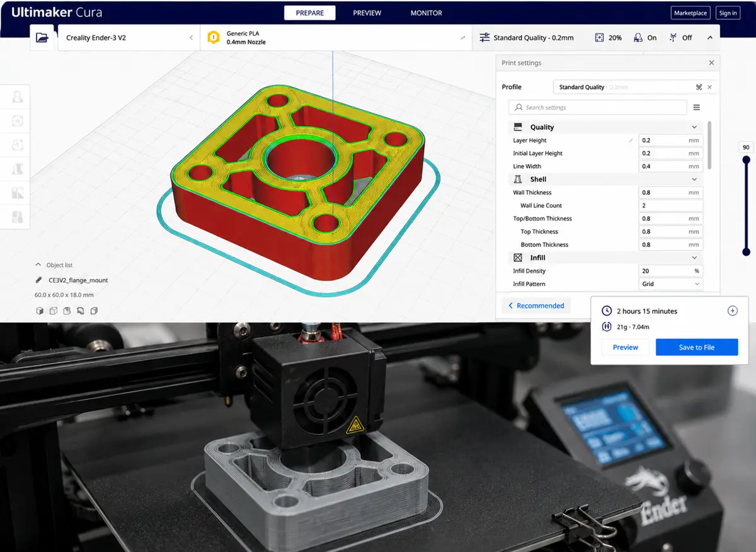Collapse the Shell settings section
756x552 pixels.
(x=694, y=180)
